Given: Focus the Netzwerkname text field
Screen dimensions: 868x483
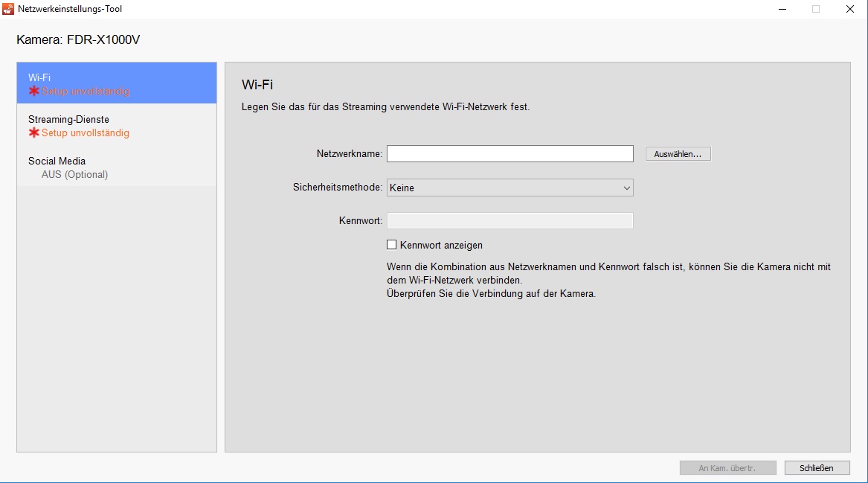Looking at the screenshot, I should point(509,154).
